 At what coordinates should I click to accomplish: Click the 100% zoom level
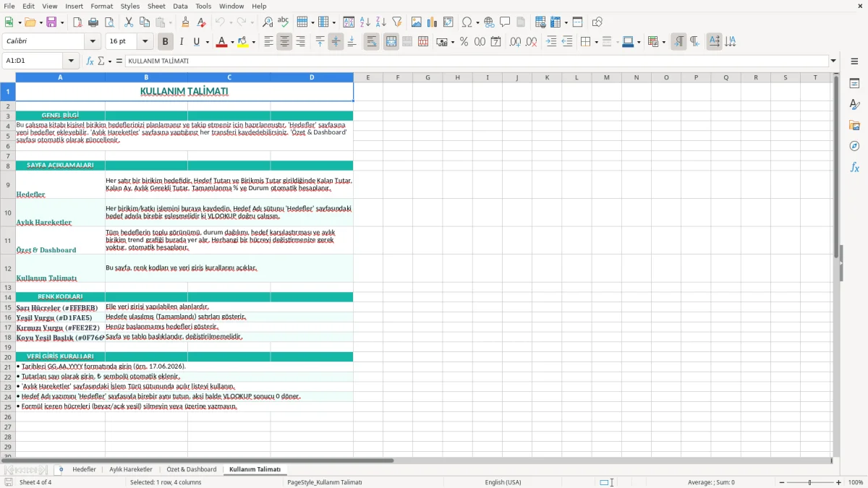point(856,482)
